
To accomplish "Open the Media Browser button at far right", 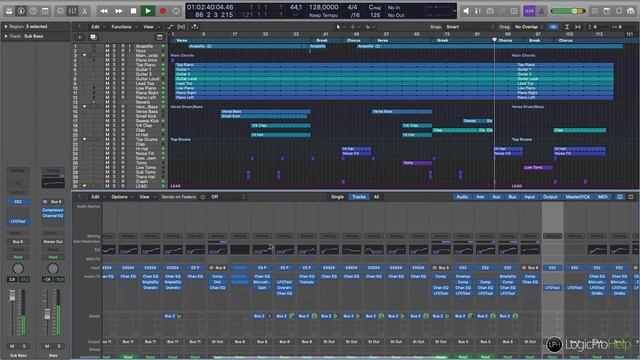I will point(631,11).
